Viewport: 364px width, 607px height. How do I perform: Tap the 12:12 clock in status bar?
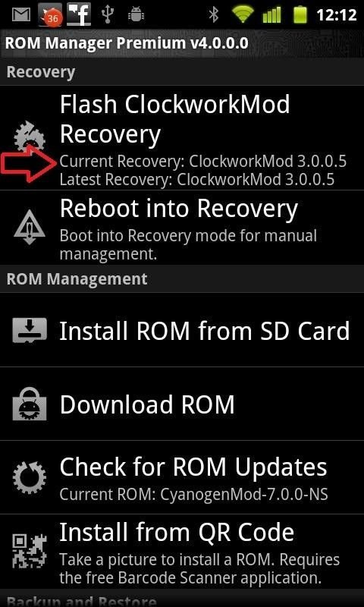[x=336, y=15]
